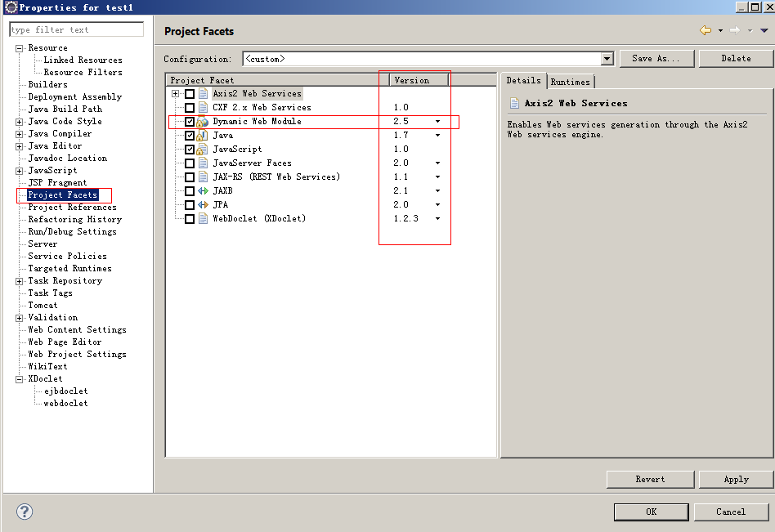Check the Axis2 Web Services checkbox
Viewport: 775px width, 532px height.
pos(190,94)
